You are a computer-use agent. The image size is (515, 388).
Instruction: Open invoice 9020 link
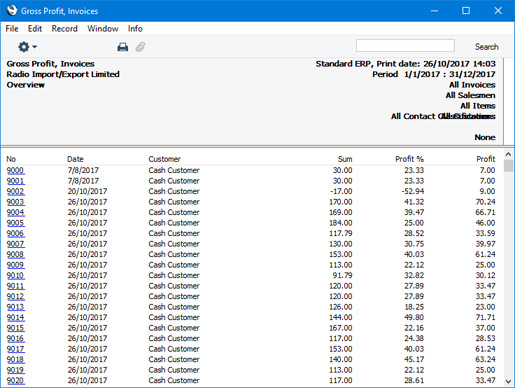pyautogui.click(x=15, y=380)
